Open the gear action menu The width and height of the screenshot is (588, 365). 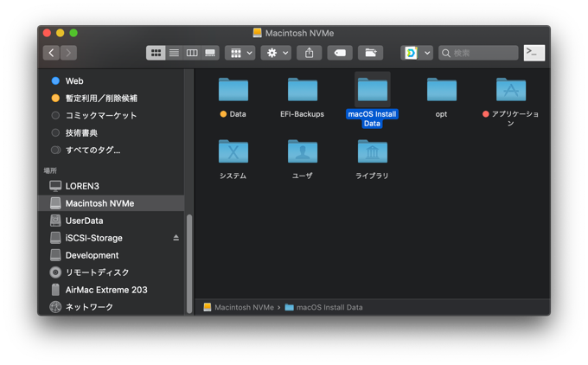coord(276,53)
